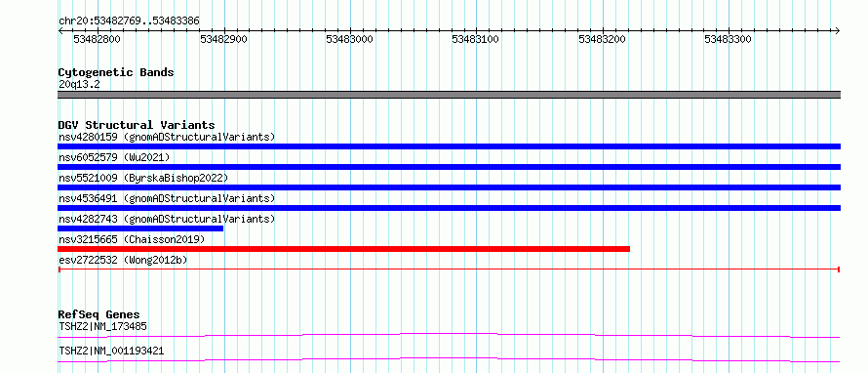Click the TSHZ2|NM_001193421 gene label
The width and height of the screenshot is (868, 373).
point(111,351)
